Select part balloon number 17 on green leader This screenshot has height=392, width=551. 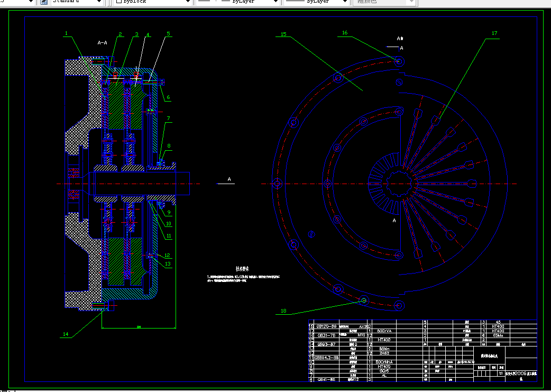pyautogui.click(x=494, y=33)
